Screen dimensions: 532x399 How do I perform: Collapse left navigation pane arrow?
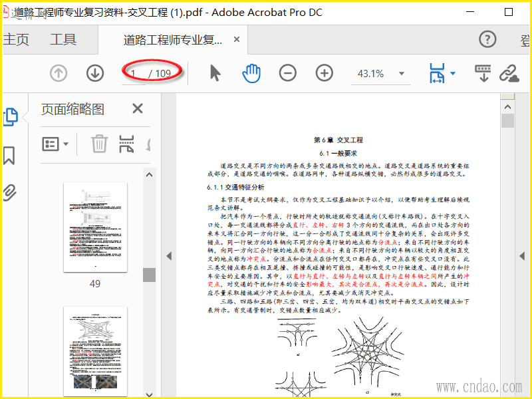(169, 256)
